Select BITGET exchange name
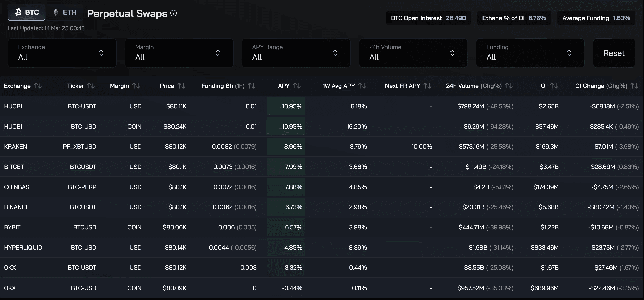The image size is (644, 300). 14,167
